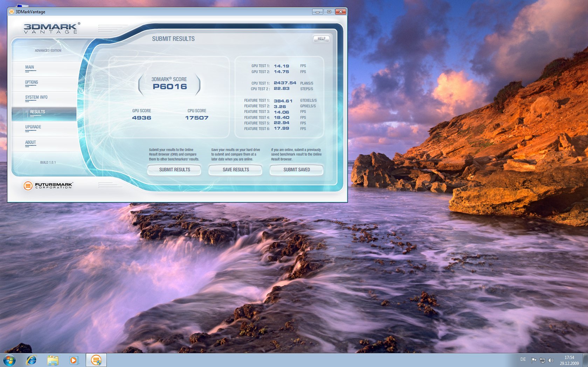Viewport: 588px width, 367px height.
Task: Launch Internet Explorer from taskbar
Action: point(32,360)
